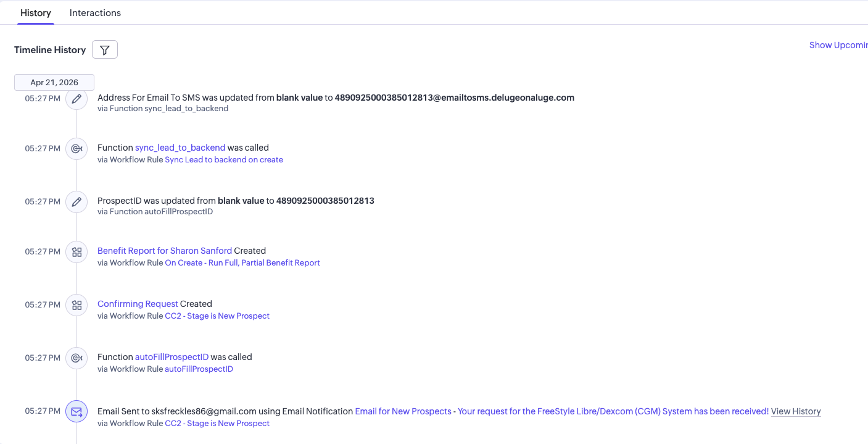Click the pencil icon beside the Address For Email To SMS update
The width and height of the screenshot is (868, 444).
click(76, 99)
